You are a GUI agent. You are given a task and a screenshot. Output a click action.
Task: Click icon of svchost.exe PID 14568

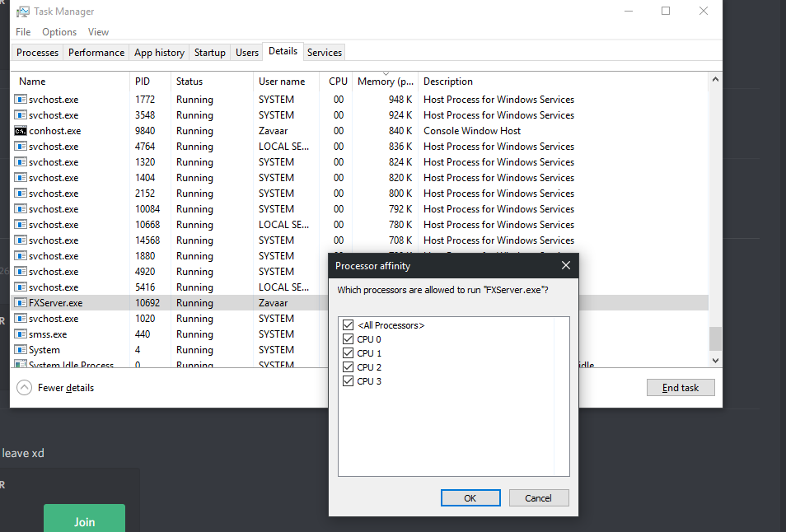click(21, 240)
